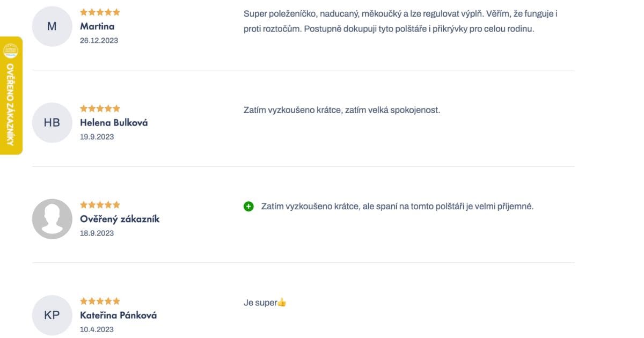The height and width of the screenshot is (338, 644).
Task: Click the anonymous user silhouette avatar
Action: pos(52,219)
